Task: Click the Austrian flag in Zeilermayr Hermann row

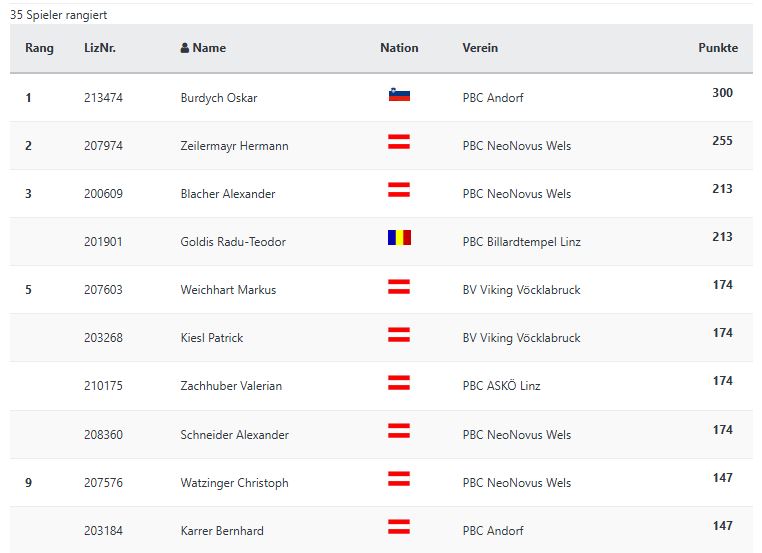Action: pos(399,142)
